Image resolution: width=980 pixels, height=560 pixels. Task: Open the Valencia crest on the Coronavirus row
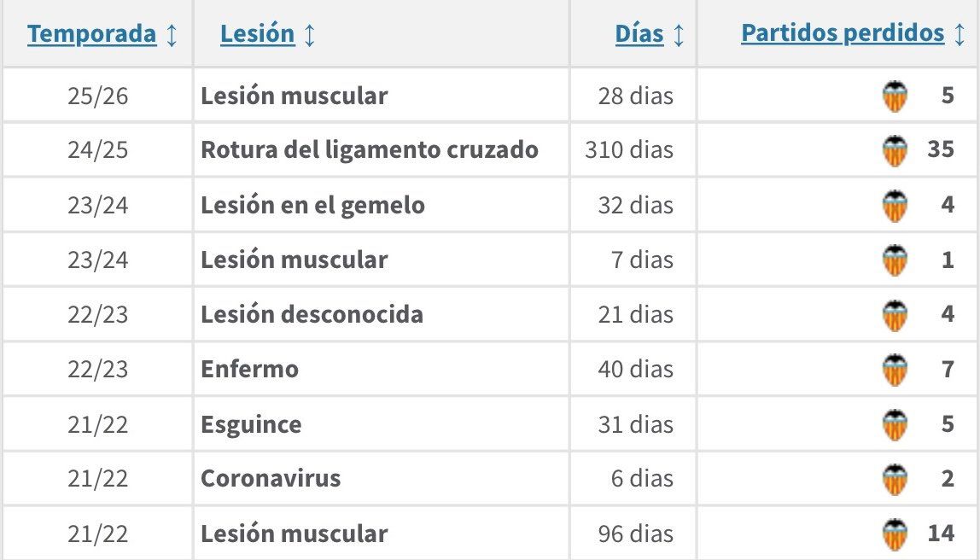pyautogui.click(x=894, y=479)
